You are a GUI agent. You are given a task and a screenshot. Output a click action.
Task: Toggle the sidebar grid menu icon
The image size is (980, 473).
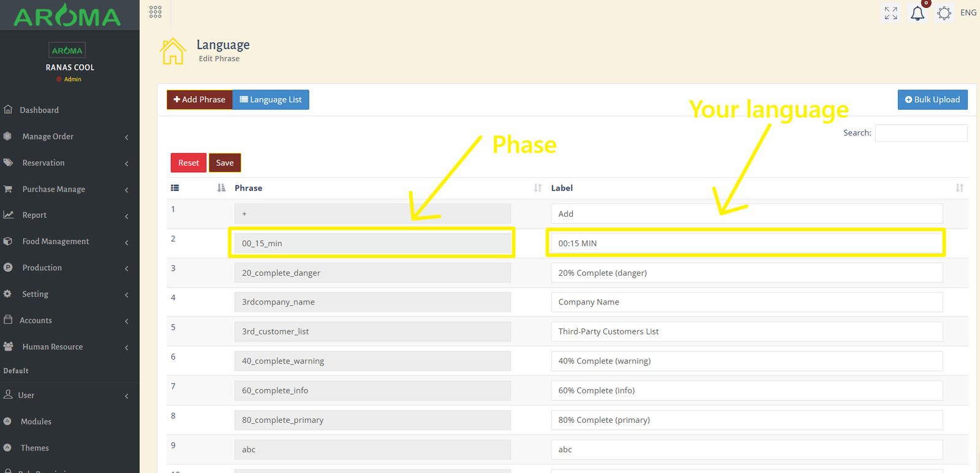156,12
